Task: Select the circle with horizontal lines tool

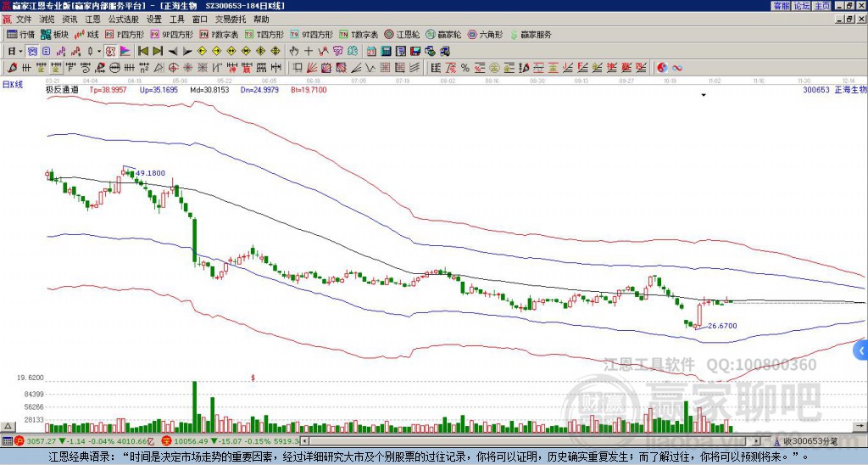Action: (114, 68)
